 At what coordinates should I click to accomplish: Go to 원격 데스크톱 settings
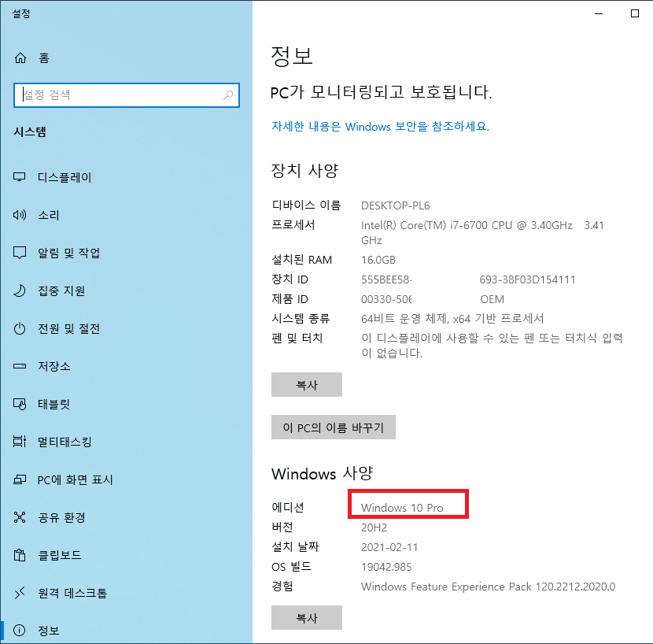72,593
